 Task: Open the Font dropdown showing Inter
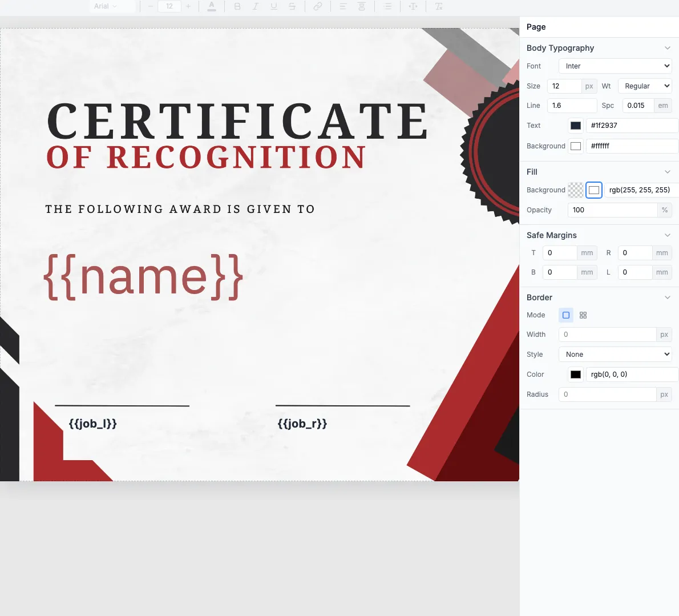[615, 66]
